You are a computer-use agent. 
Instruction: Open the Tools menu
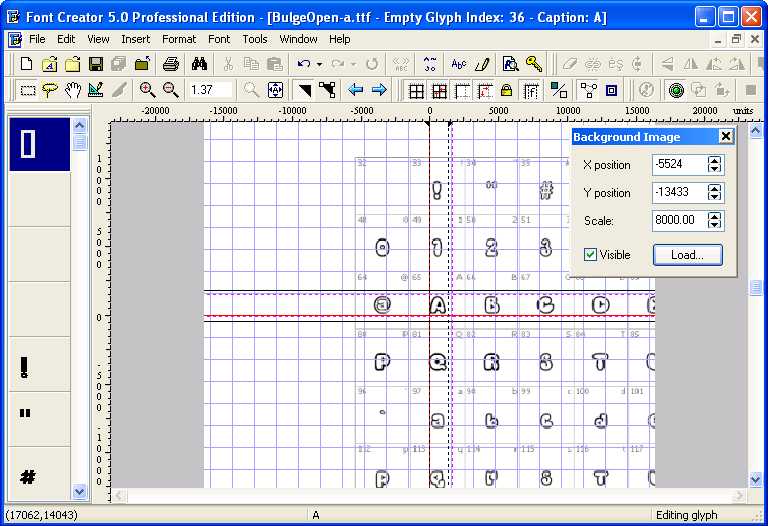tap(255, 39)
